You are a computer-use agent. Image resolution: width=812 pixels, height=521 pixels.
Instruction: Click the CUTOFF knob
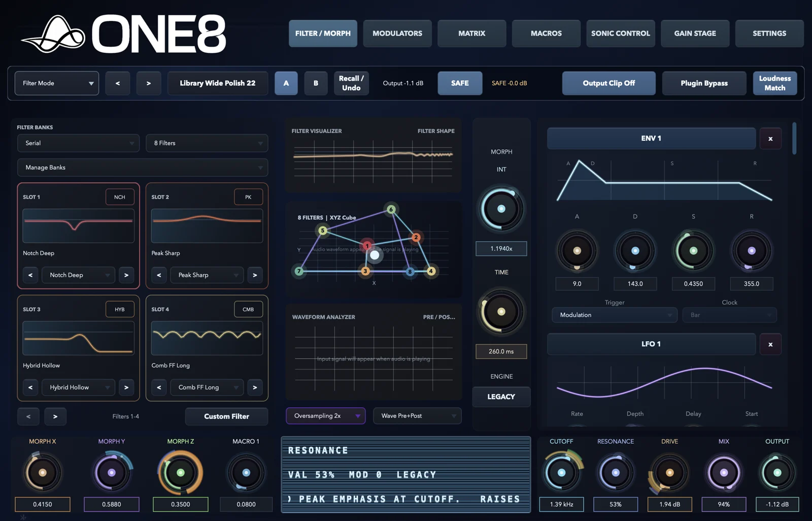(561, 472)
